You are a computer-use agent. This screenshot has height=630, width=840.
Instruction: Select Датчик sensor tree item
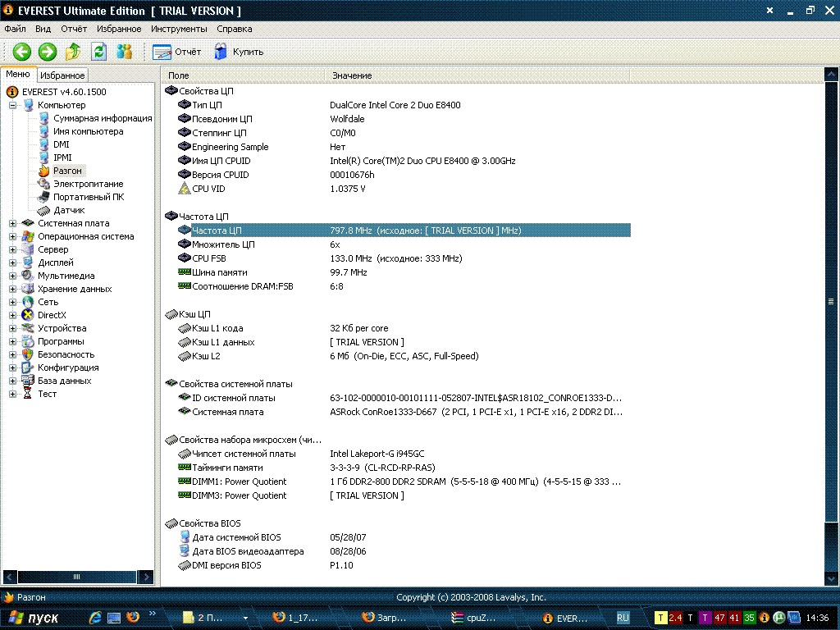(69, 210)
